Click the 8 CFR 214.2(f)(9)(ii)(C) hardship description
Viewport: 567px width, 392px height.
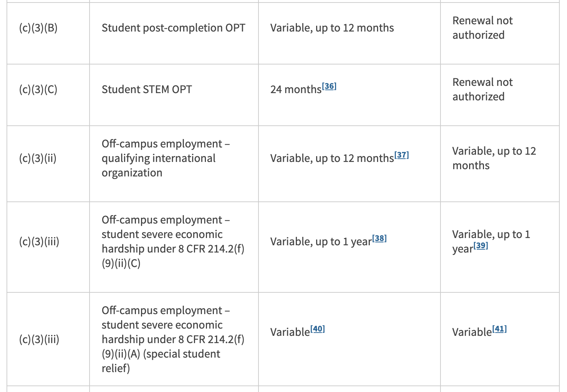coord(173,242)
